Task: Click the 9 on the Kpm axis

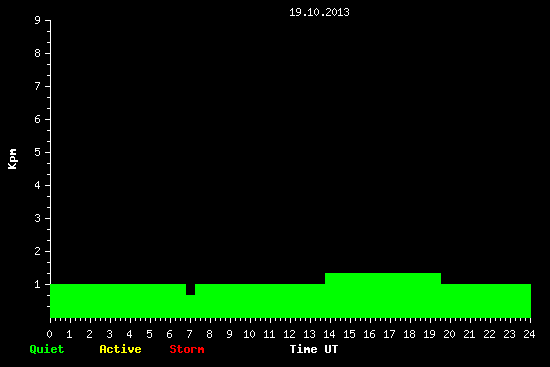Action: pos(38,20)
